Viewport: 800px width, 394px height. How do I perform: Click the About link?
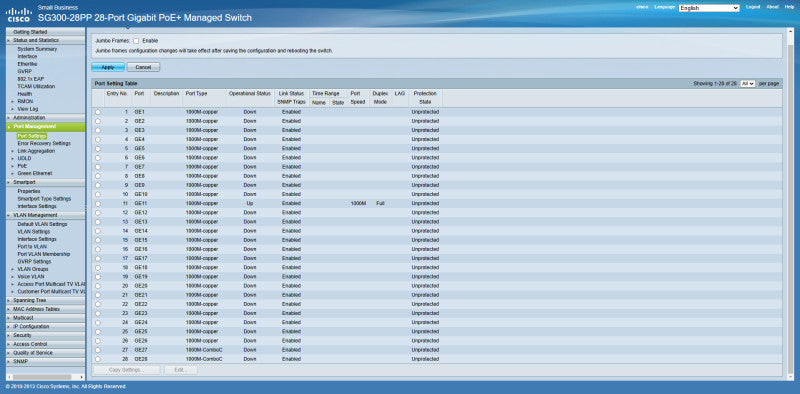pos(772,7)
